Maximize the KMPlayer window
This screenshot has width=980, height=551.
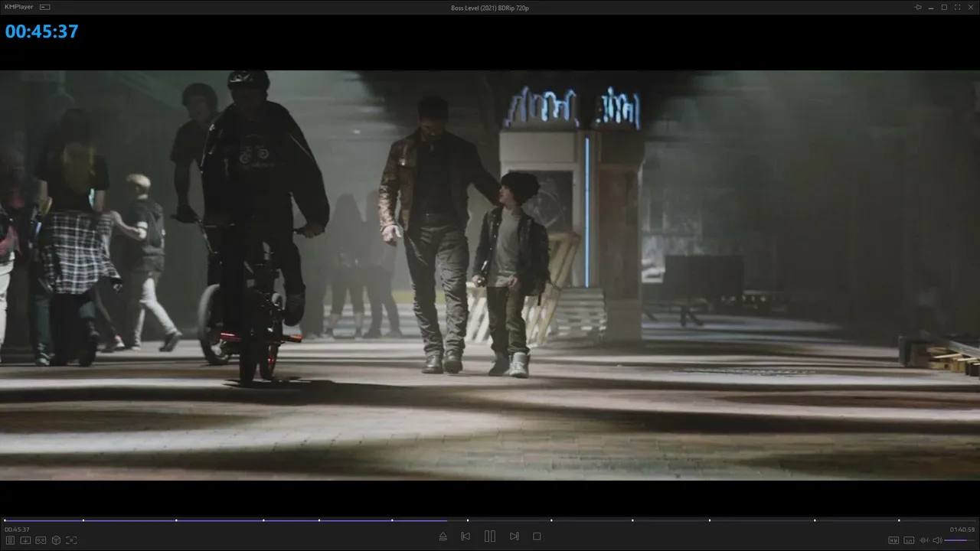pos(944,7)
